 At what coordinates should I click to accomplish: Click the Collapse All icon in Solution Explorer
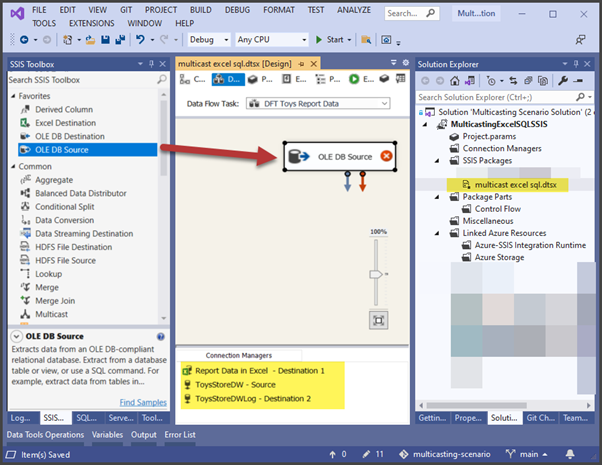click(x=528, y=81)
